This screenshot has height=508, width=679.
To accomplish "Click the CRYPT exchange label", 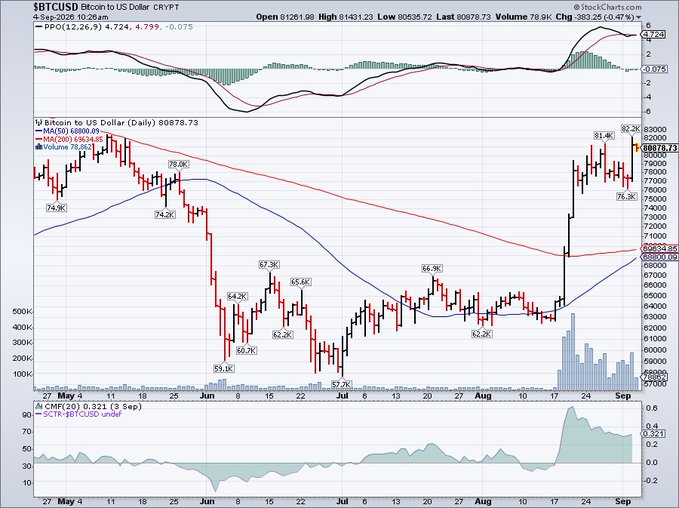I will (166, 7).
